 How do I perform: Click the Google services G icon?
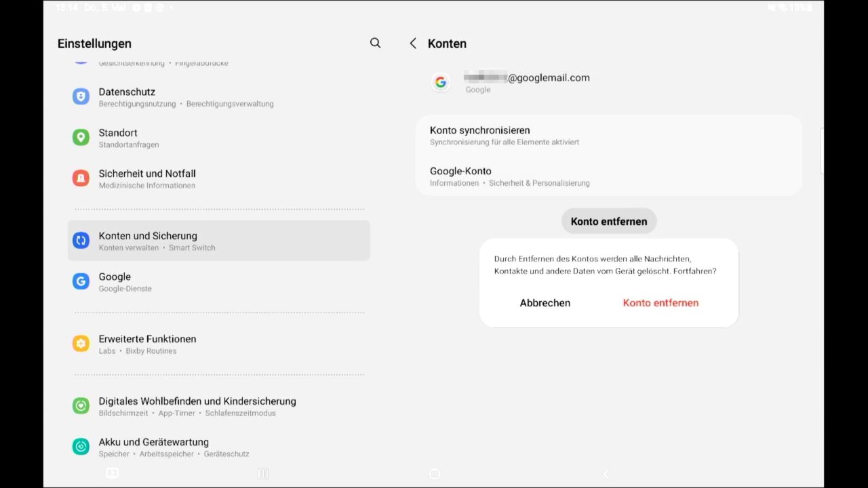pyautogui.click(x=81, y=281)
